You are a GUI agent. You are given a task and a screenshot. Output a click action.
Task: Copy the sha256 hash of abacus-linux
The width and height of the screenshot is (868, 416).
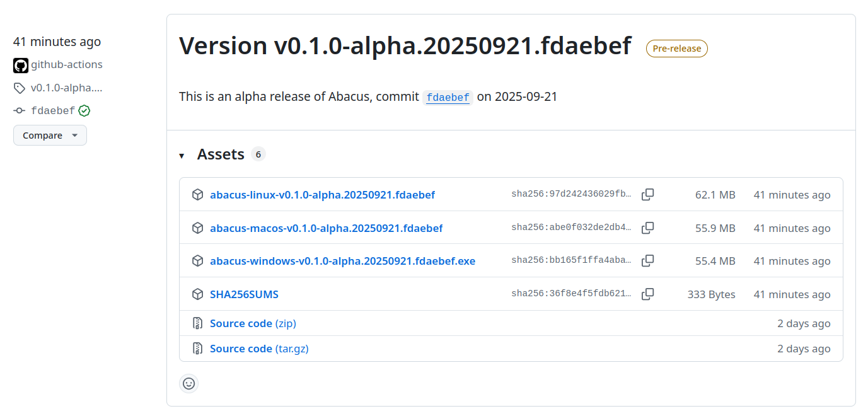[x=647, y=194]
